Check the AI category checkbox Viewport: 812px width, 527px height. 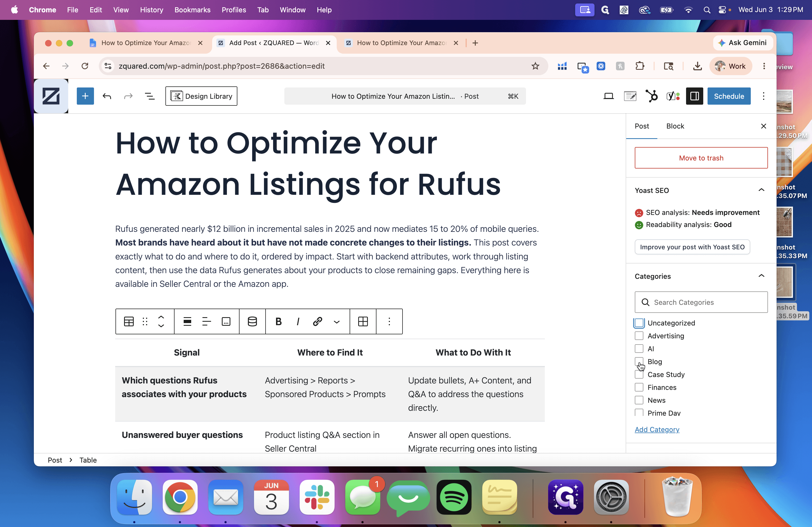tap(639, 349)
